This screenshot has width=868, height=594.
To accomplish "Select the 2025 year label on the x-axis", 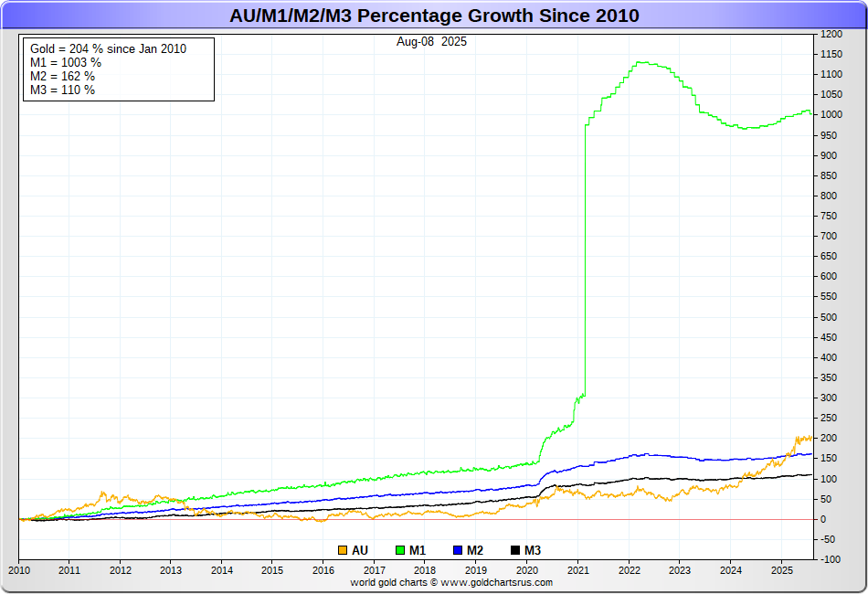I will pyautogui.click(x=781, y=570).
